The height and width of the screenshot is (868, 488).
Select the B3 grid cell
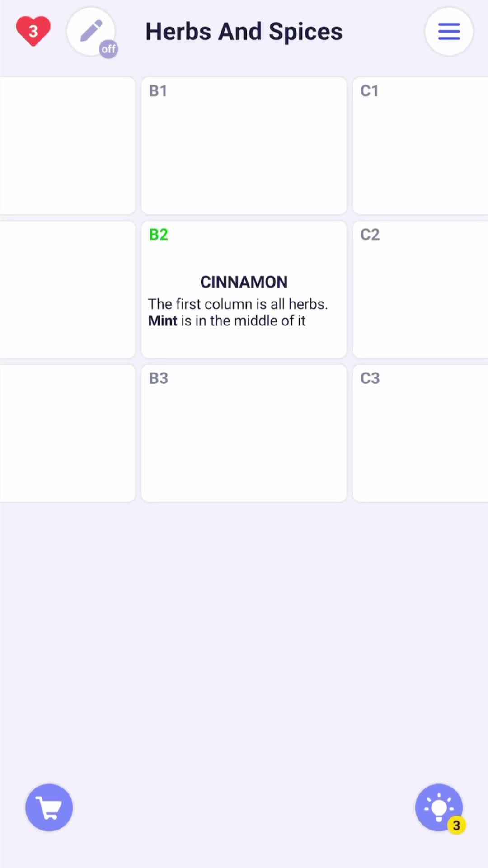tap(244, 433)
